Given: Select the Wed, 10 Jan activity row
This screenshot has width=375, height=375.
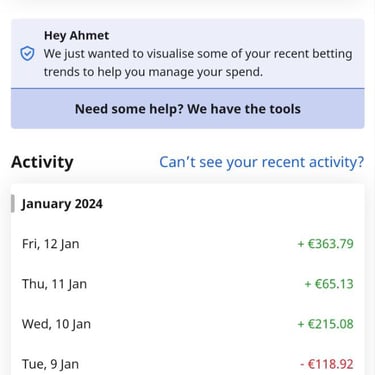Looking at the screenshot, I should [188, 324].
